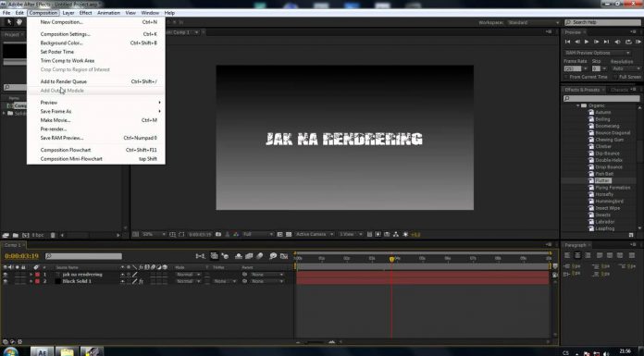
Task: Delete selected project item trash icon
Action: pyautogui.click(x=53, y=235)
